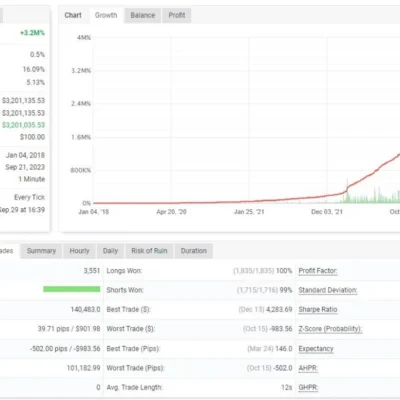400x400 pixels.
Task: Click the Z-Score (Probability) link
Action: coord(330,329)
